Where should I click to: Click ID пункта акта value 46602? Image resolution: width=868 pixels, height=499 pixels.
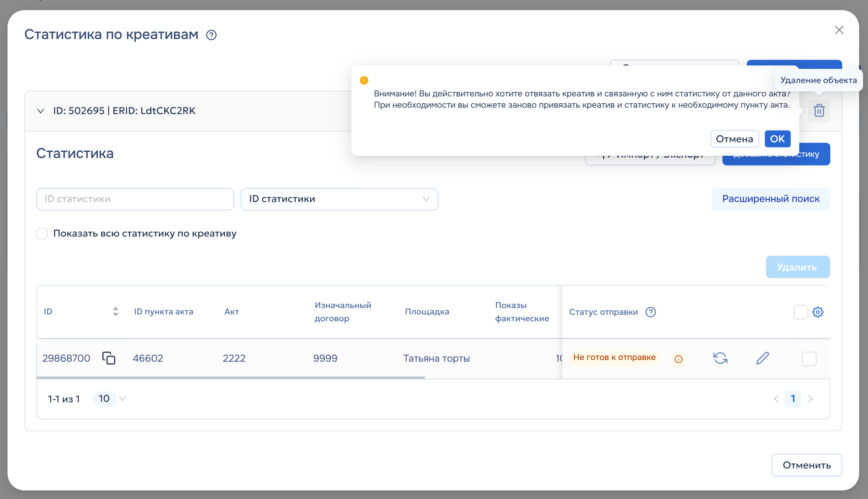pos(148,358)
